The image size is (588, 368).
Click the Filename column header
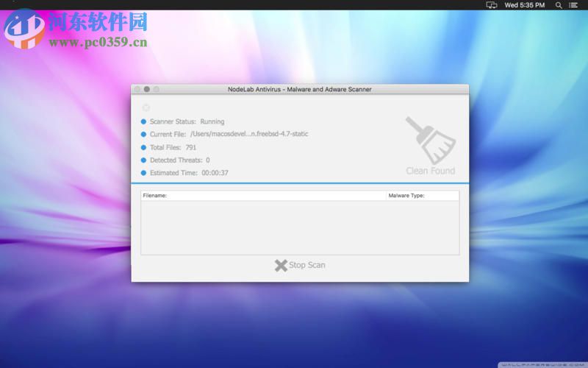(x=263, y=196)
